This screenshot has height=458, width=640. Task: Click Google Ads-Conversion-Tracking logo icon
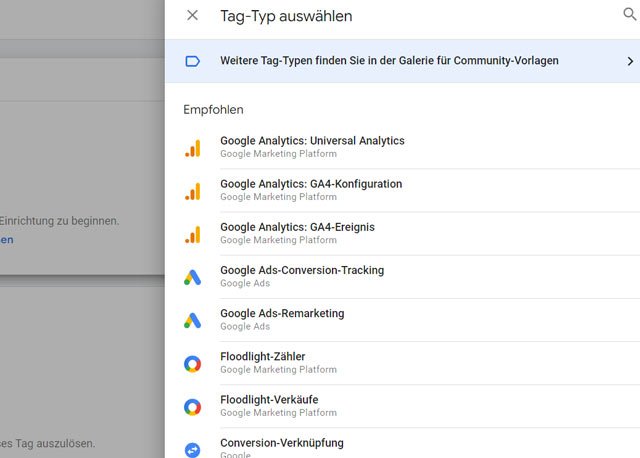(x=193, y=278)
